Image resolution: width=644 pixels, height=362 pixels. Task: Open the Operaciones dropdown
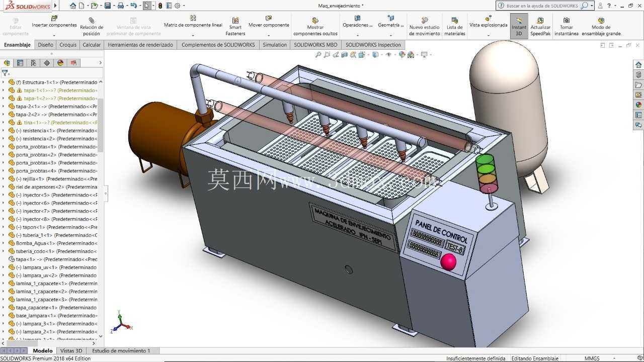(358, 36)
